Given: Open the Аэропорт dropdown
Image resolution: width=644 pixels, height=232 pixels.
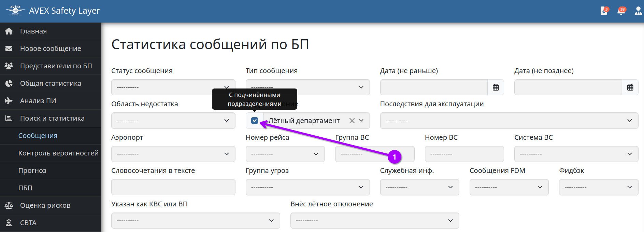Looking at the screenshot, I should click(x=173, y=154).
